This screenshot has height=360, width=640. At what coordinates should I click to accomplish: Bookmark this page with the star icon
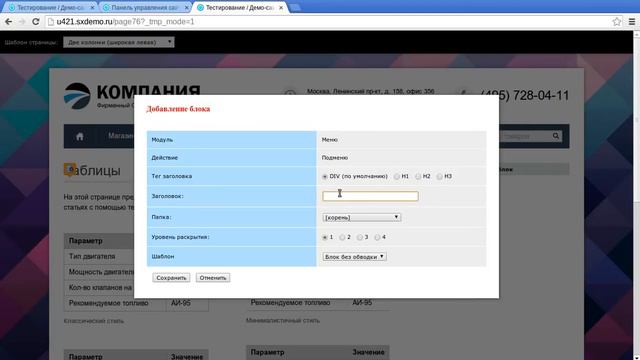click(x=617, y=22)
